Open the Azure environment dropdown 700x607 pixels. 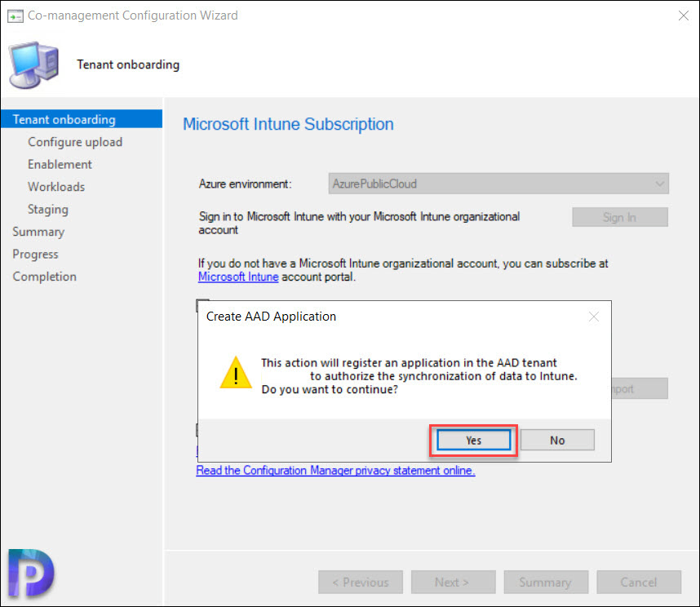coord(498,184)
